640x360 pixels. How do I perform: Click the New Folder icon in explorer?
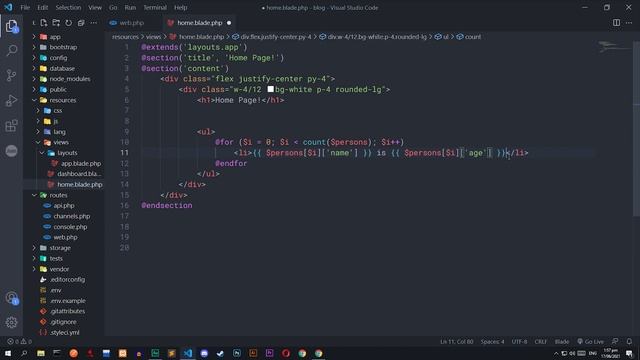(x=56, y=23)
